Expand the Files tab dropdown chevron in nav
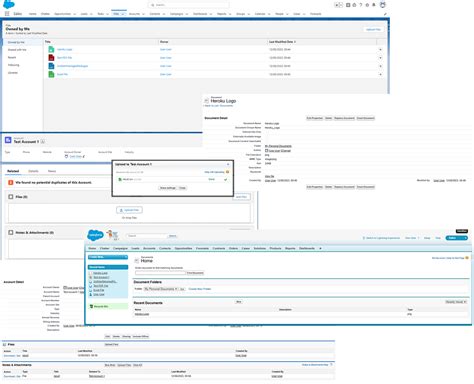This screenshot has width=474, height=384. pos(123,14)
